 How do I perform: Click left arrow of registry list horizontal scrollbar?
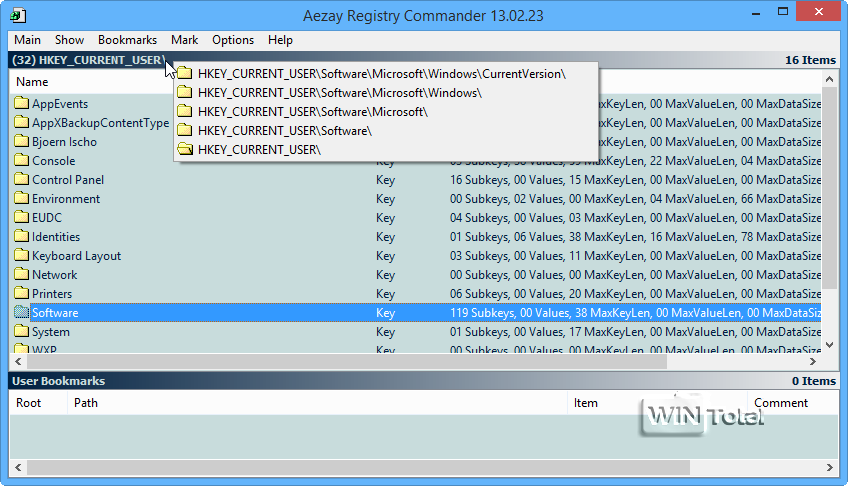[x=18, y=361]
